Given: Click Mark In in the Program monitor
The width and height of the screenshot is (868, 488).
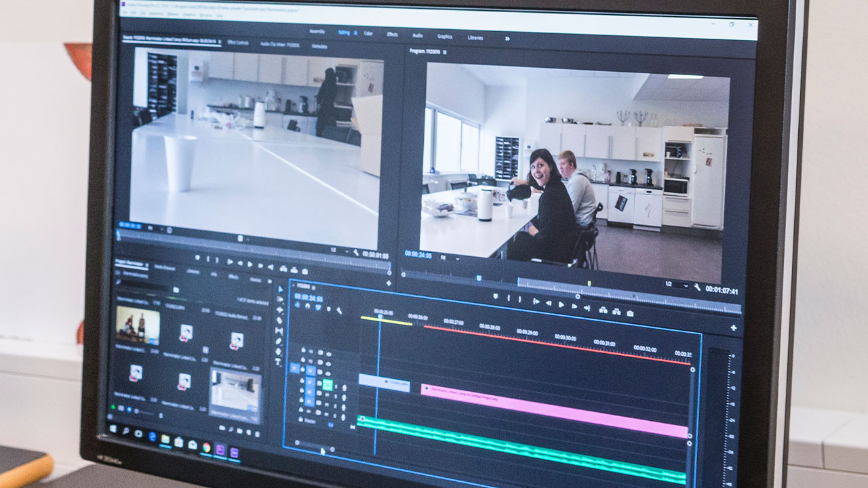Looking at the screenshot, I should point(509,298).
